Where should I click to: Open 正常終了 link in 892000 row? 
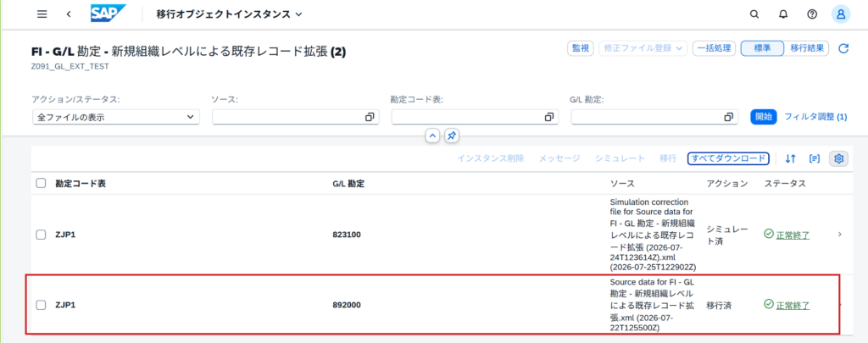tap(793, 305)
